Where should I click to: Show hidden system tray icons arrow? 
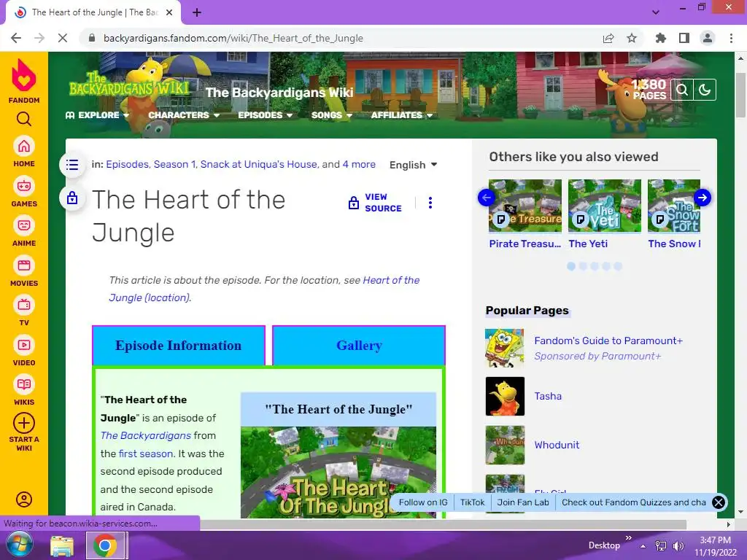click(x=643, y=546)
